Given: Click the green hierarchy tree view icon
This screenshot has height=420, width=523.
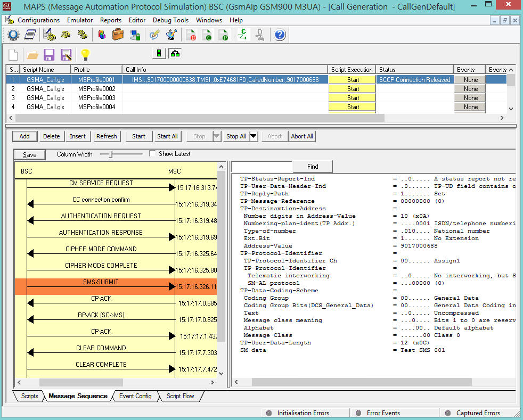Looking at the screenshot, I should [x=175, y=53].
